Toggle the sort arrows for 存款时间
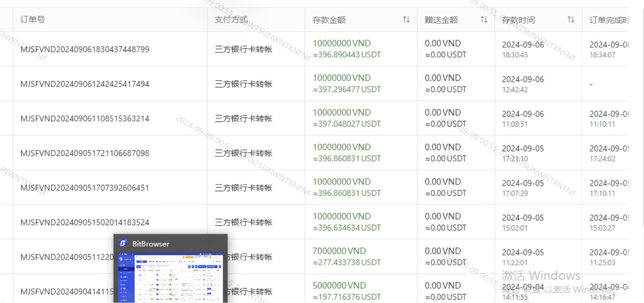 point(571,20)
